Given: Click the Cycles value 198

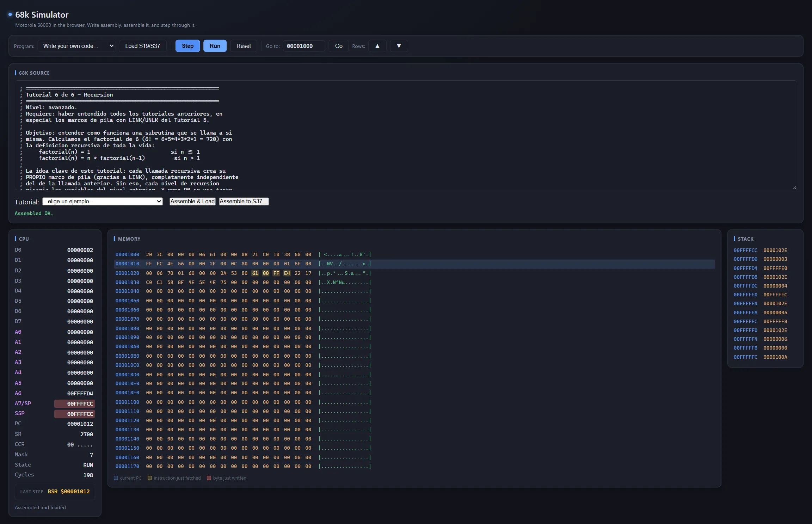Looking at the screenshot, I should (88, 475).
